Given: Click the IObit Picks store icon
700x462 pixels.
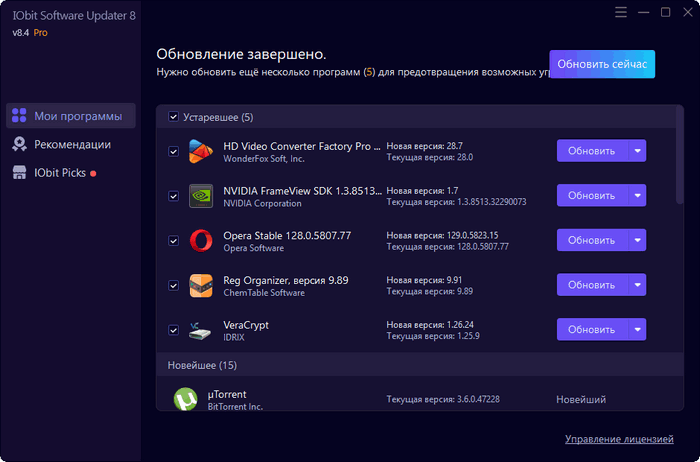Looking at the screenshot, I should point(19,173).
